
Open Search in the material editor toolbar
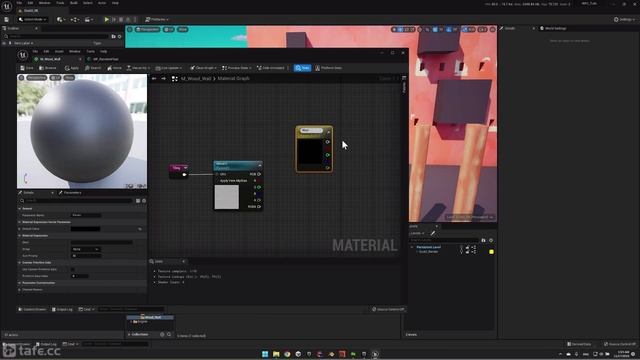pos(93,68)
